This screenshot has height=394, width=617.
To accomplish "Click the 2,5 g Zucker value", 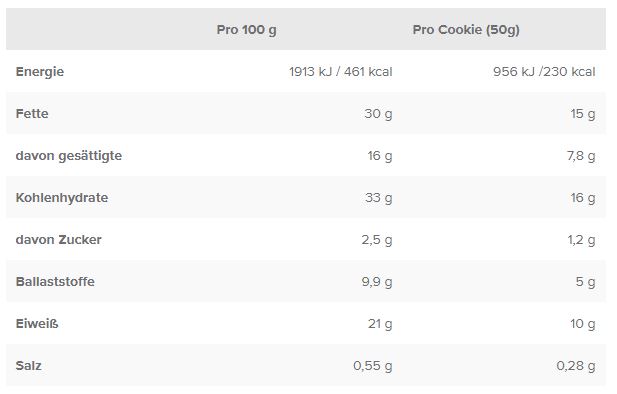I will [x=377, y=240].
